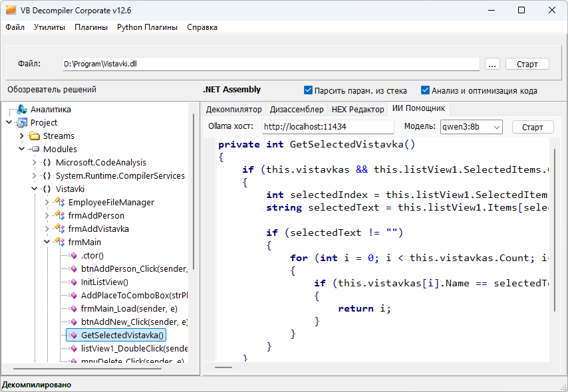Click the btnAddPerson_Click method icon
The image size is (568, 392).
(x=74, y=269)
